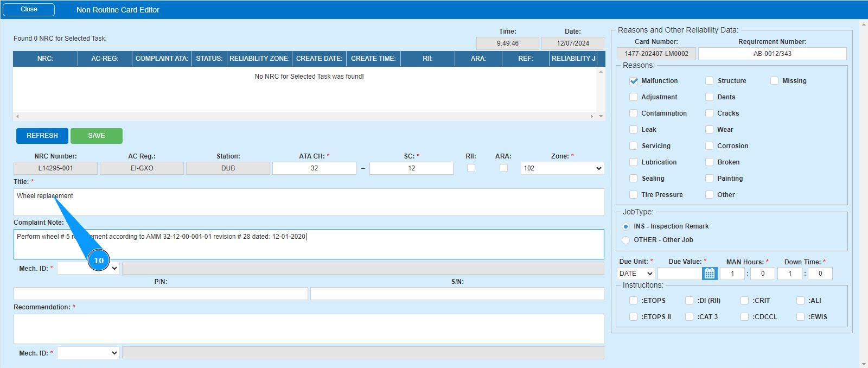Tick the RII checkbox
Viewport: 868px width, 368px height.
(x=471, y=168)
